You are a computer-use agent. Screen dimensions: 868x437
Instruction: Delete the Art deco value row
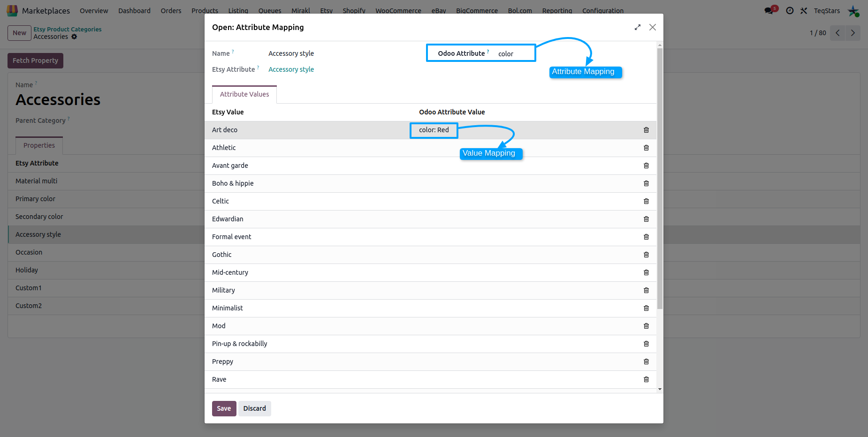[646, 130]
